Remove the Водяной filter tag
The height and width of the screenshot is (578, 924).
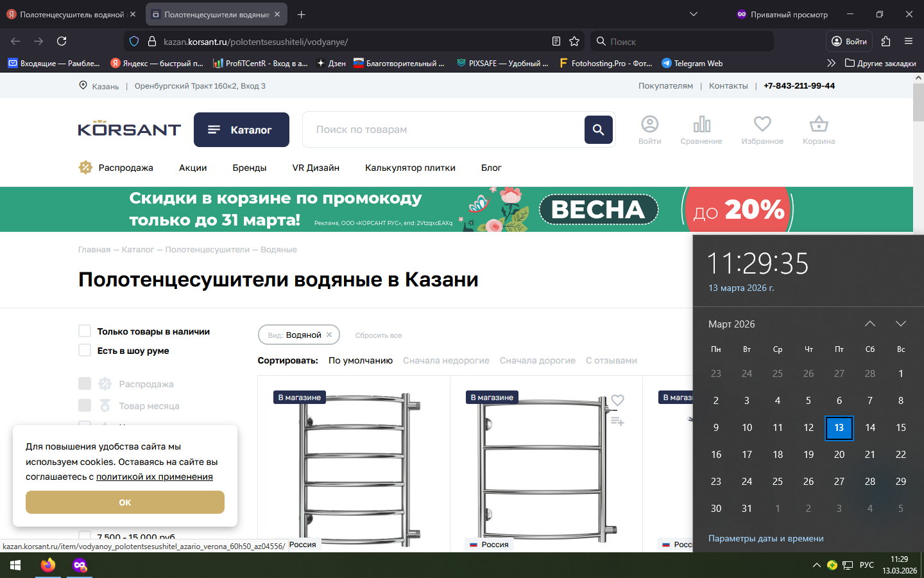point(329,335)
